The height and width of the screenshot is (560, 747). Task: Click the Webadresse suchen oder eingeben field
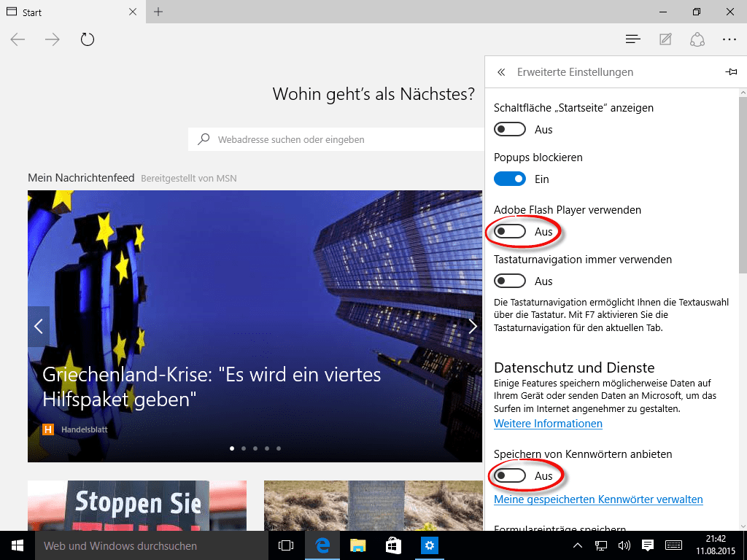pyautogui.click(x=336, y=139)
